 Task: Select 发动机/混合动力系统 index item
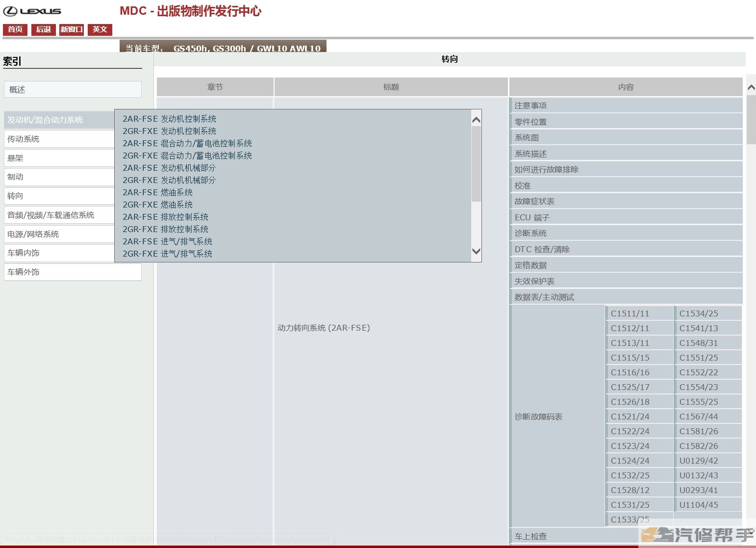59,120
